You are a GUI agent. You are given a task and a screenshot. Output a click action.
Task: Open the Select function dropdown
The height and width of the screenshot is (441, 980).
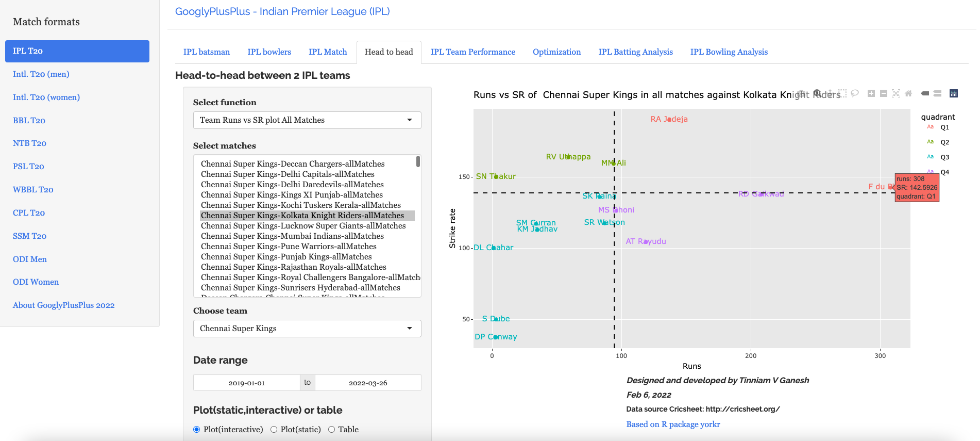point(307,120)
